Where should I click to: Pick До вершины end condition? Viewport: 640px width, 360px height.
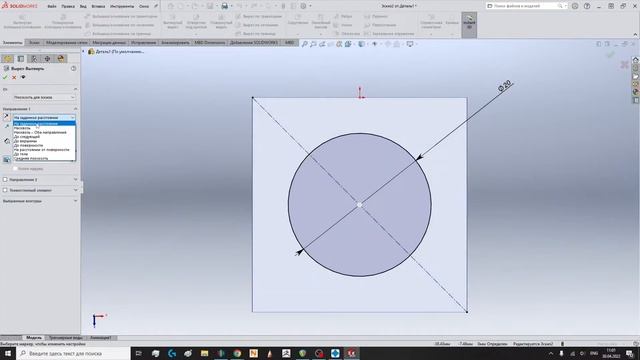click(44, 141)
